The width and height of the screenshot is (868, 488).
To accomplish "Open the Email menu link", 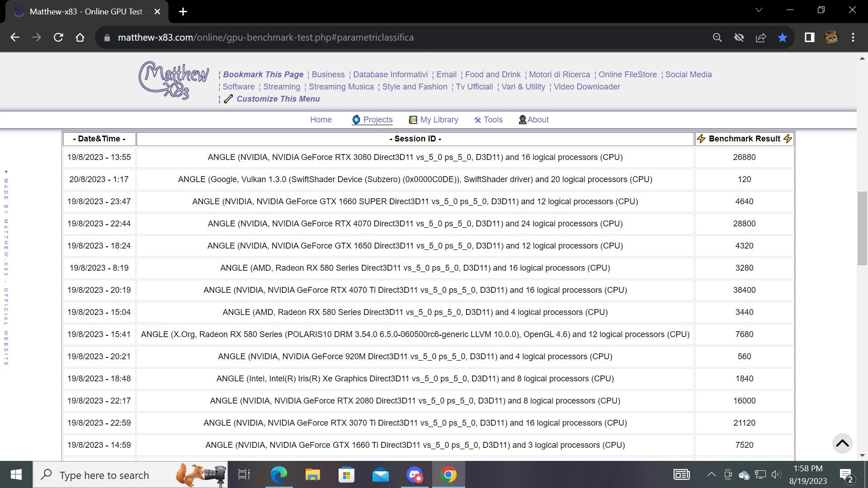I will point(446,75).
